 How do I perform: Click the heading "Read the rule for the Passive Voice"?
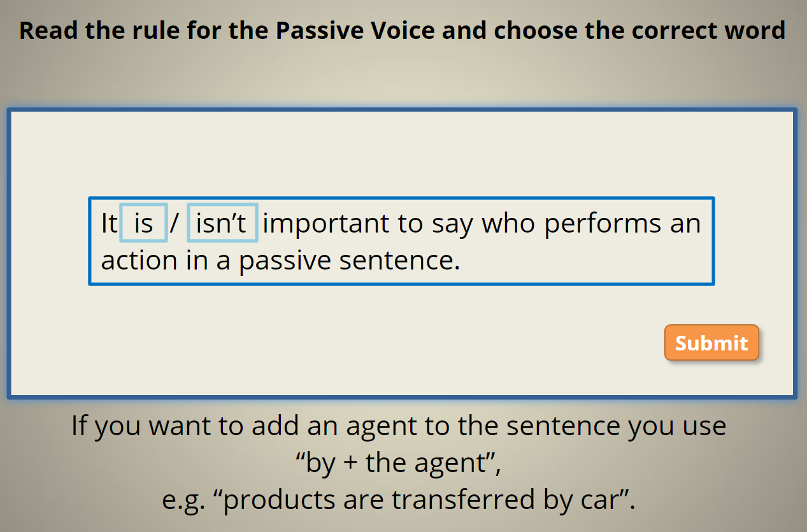tap(220, 30)
